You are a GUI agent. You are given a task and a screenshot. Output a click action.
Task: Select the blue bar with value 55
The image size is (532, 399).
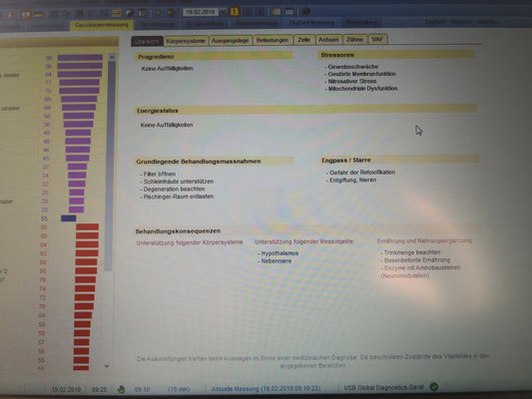coord(69,218)
